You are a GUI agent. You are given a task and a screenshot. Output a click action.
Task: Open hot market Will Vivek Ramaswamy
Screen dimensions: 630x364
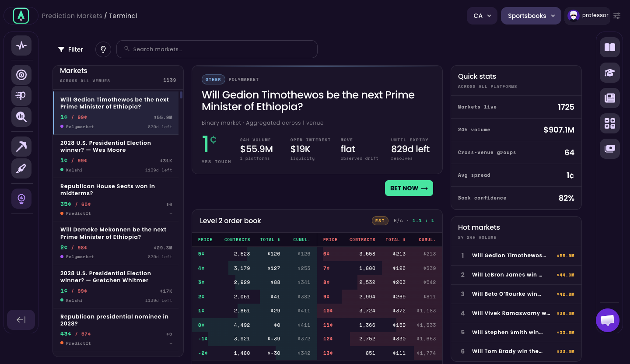(516, 313)
